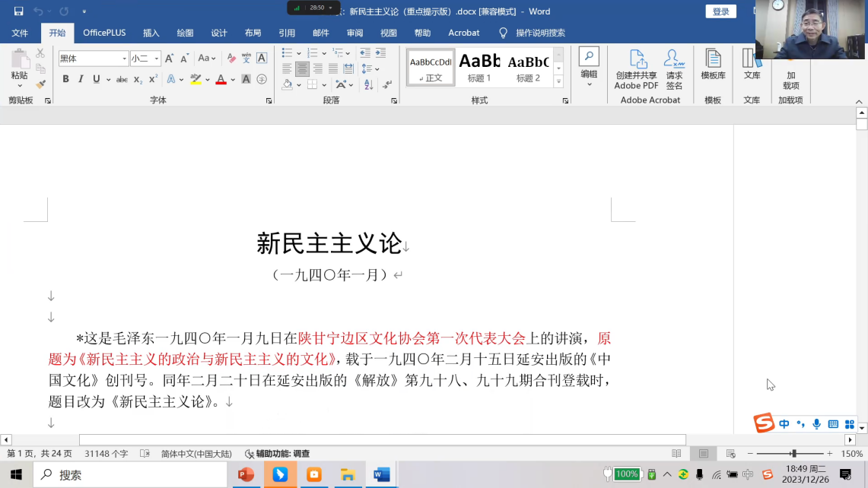Toggle center alignment for the paragraph

[x=302, y=68]
